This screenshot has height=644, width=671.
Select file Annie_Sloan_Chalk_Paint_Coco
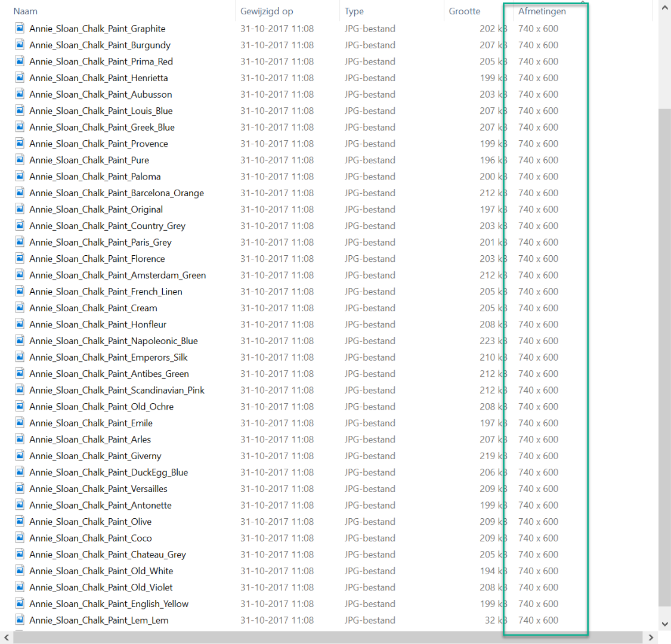(90, 538)
